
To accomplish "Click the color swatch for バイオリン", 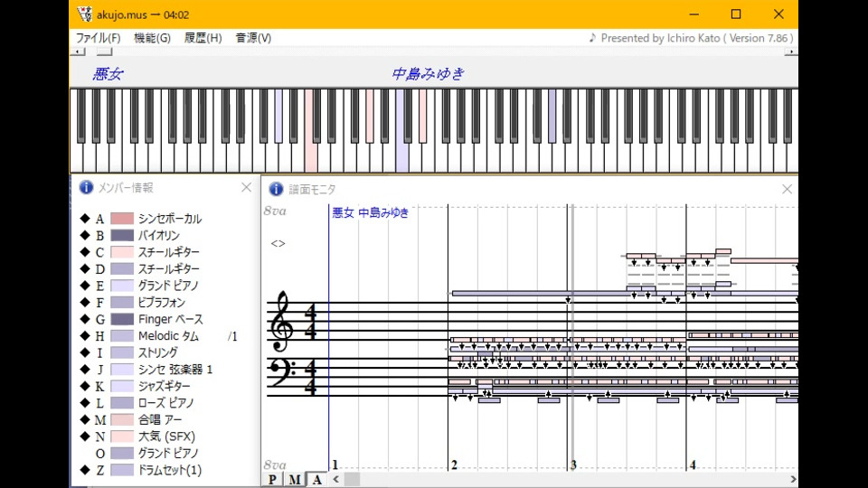I will (122, 235).
